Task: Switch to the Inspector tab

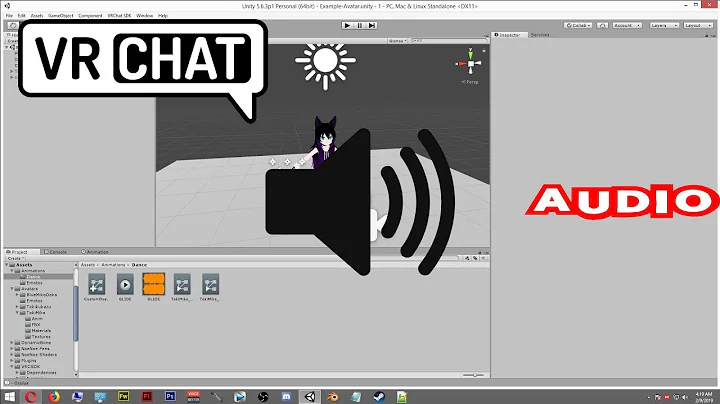Action: point(507,35)
